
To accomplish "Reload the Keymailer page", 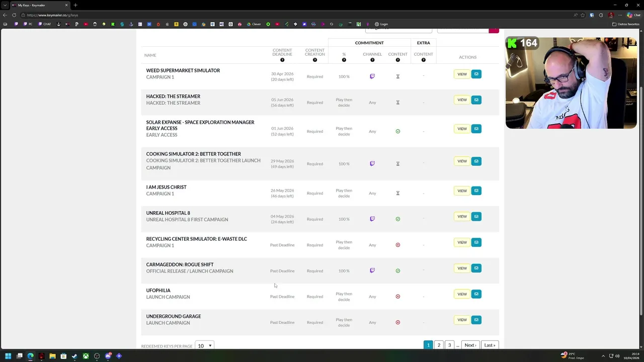I will tap(14, 15).
